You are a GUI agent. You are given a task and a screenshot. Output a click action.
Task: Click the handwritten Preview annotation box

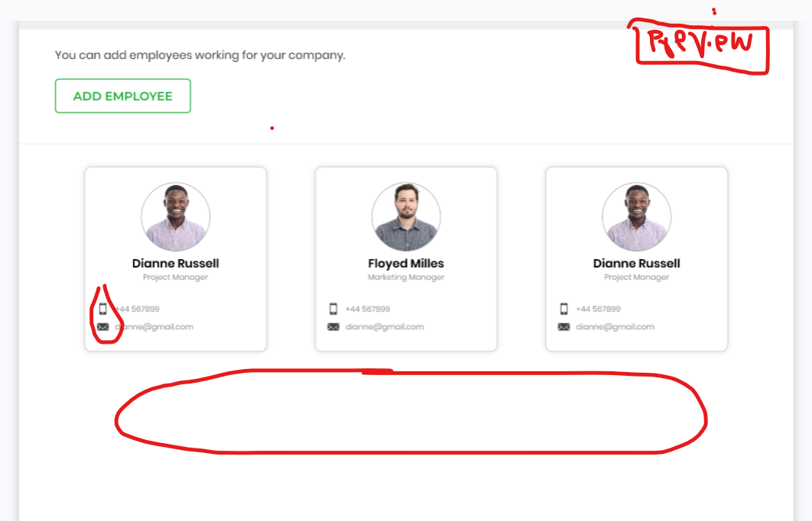pos(697,46)
